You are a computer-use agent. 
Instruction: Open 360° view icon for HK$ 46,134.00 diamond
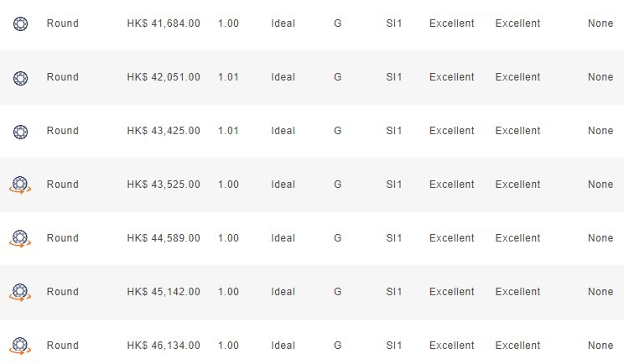[20, 346]
